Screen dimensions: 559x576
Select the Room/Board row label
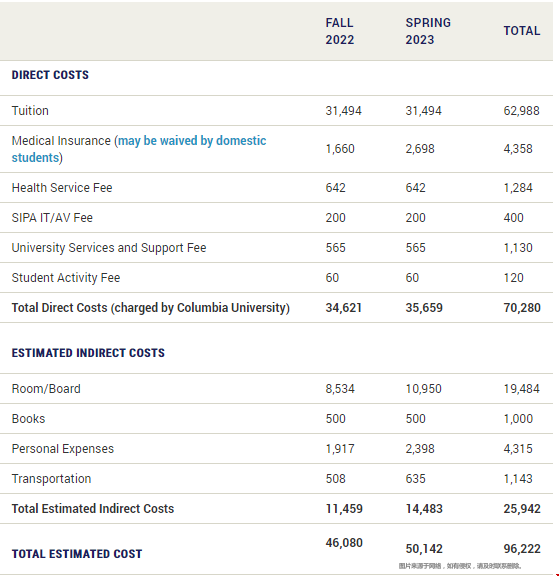click(x=46, y=389)
